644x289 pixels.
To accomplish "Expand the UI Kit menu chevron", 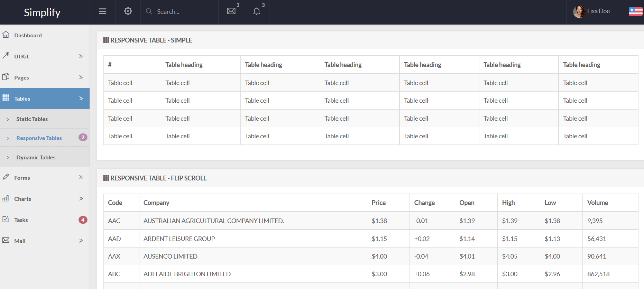I will point(81,56).
